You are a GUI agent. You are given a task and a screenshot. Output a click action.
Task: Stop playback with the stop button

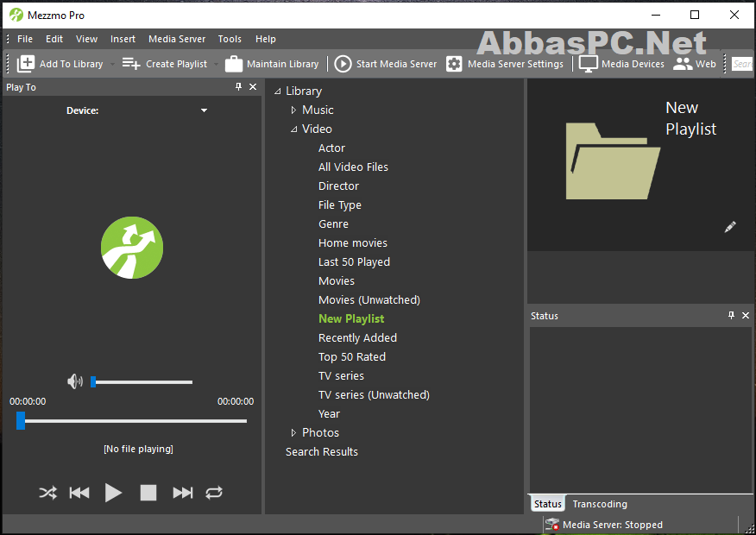pyautogui.click(x=148, y=493)
